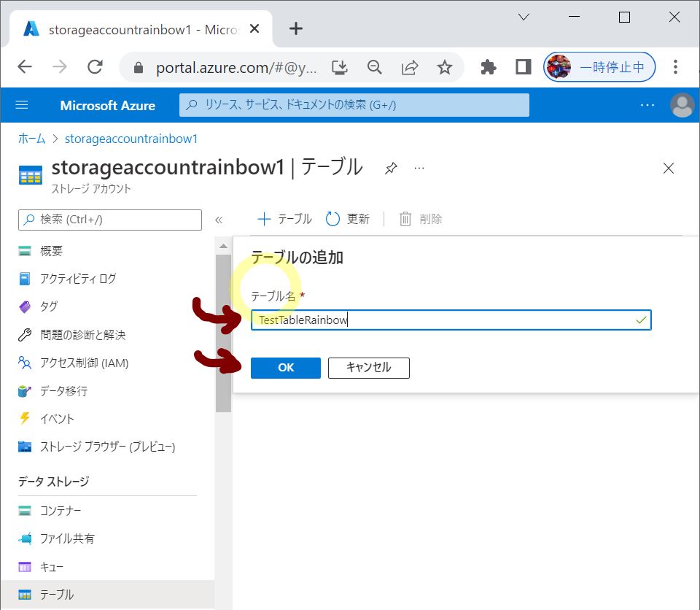Click the browser address bar URL

236,67
